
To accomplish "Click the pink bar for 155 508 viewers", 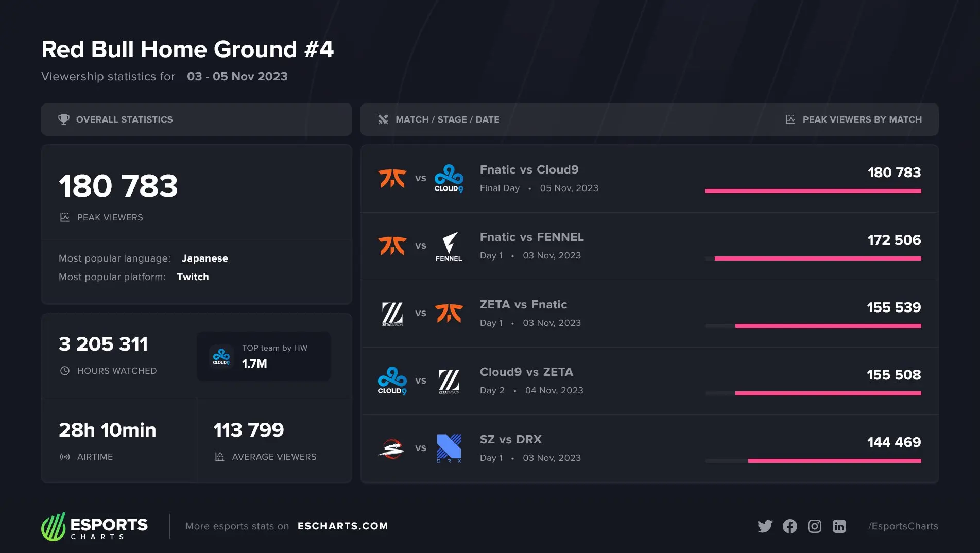I will click(828, 393).
